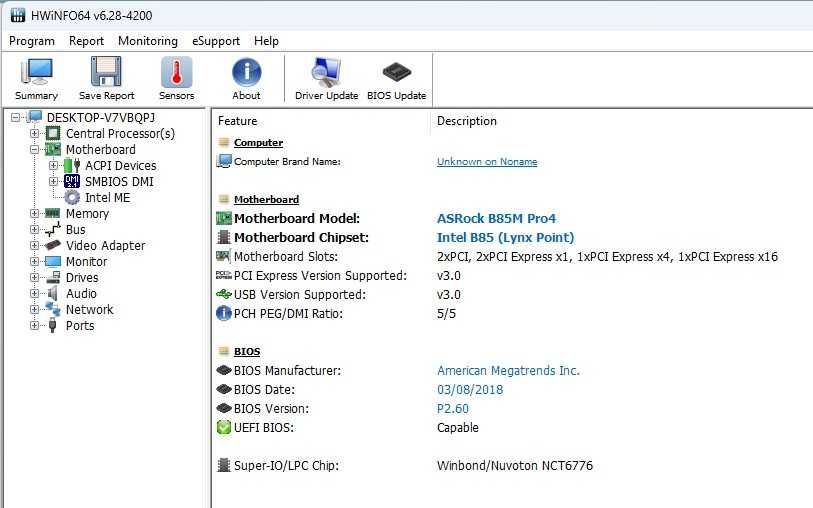Open the Summary toolbar icon
This screenshot has height=508, width=813.
pyautogui.click(x=36, y=72)
